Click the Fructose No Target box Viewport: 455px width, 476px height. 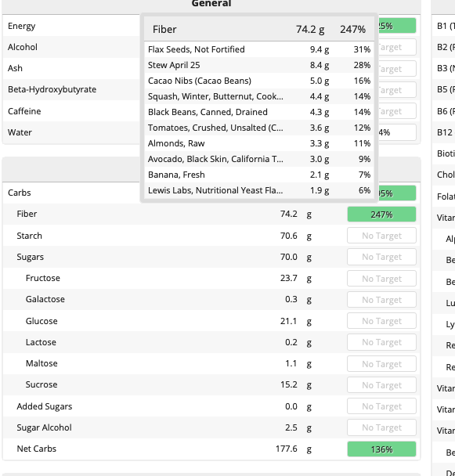click(381, 279)
